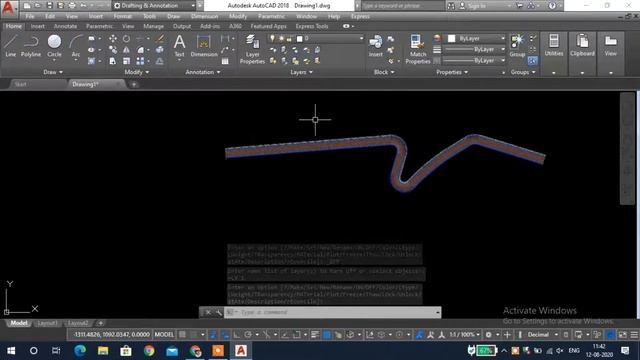Activate the Move tool in Modify
Viewport: 640px width, 360px height.
[113, 38]
